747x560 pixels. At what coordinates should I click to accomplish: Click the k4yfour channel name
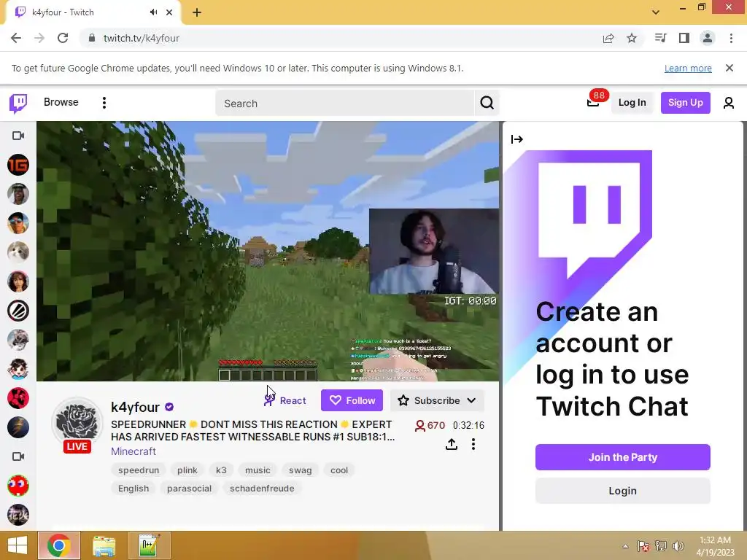coord(135,407)
